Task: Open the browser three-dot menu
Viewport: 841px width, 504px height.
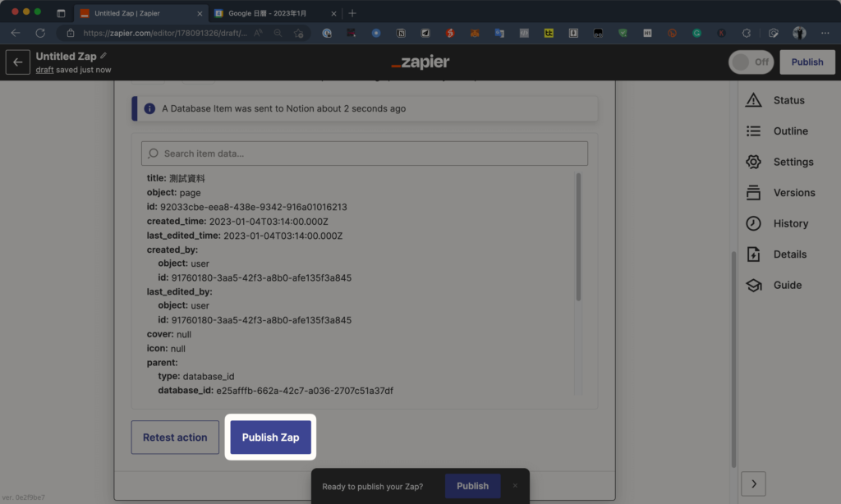Action: pyautogui.click(x=825, y=33)
